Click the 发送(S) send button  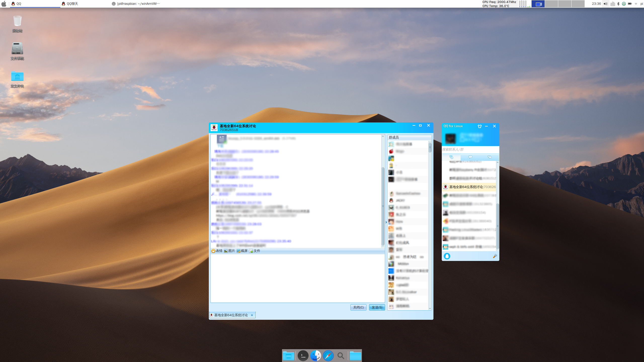click(377, 307)
